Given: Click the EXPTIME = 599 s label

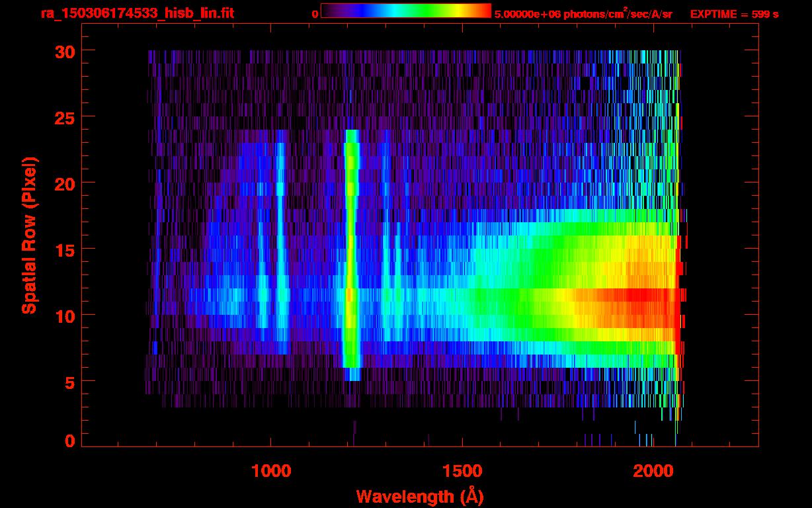Looking at the screenshot, I should pos(734,14).
